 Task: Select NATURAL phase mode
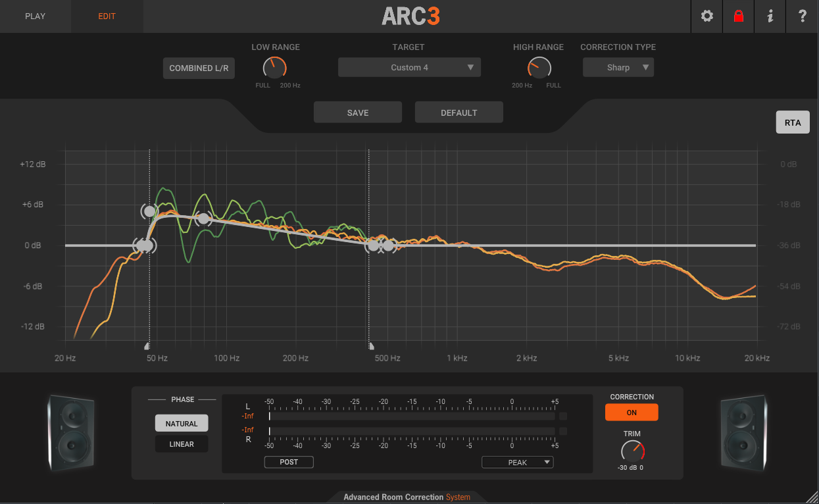(x=182, y=424)
